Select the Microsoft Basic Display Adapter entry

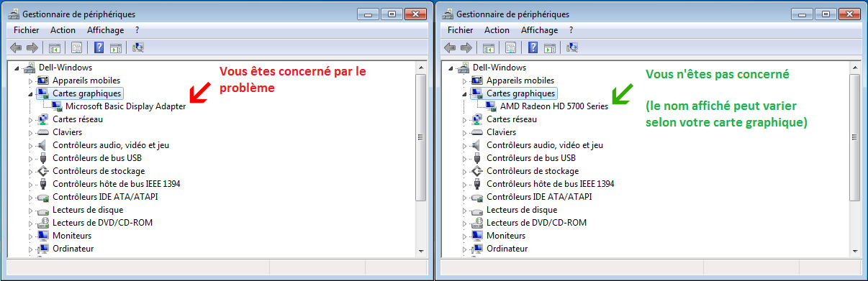pos(126,106)
